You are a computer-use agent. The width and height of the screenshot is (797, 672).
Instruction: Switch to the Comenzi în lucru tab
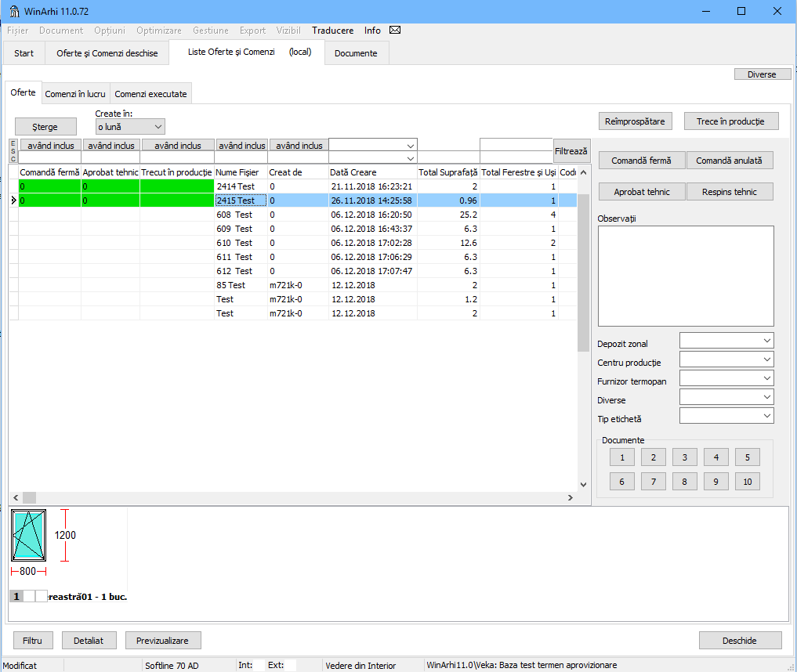click(x=75, y=94)
